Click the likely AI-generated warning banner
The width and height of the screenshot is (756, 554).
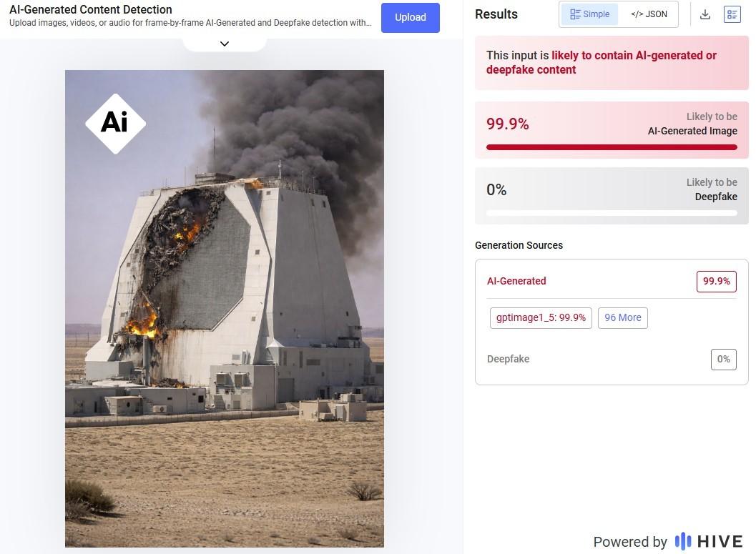point(612,63)
